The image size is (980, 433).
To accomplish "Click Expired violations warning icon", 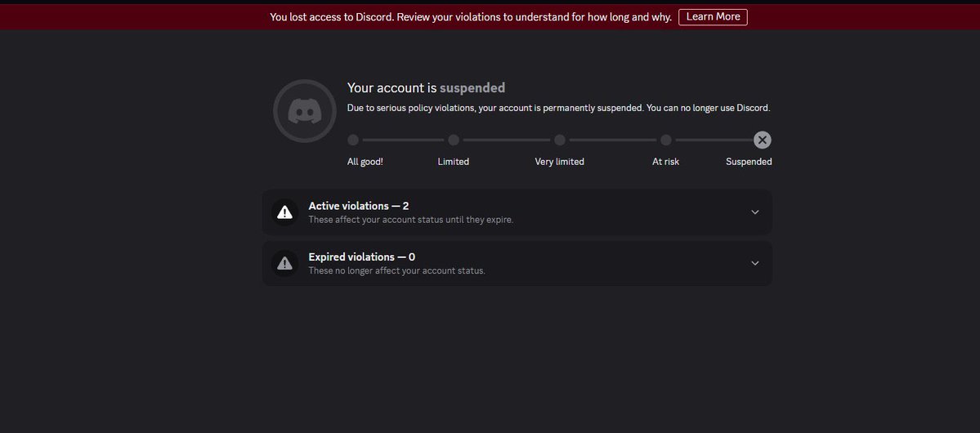I will pyautogui.click(x=285, y=264).
